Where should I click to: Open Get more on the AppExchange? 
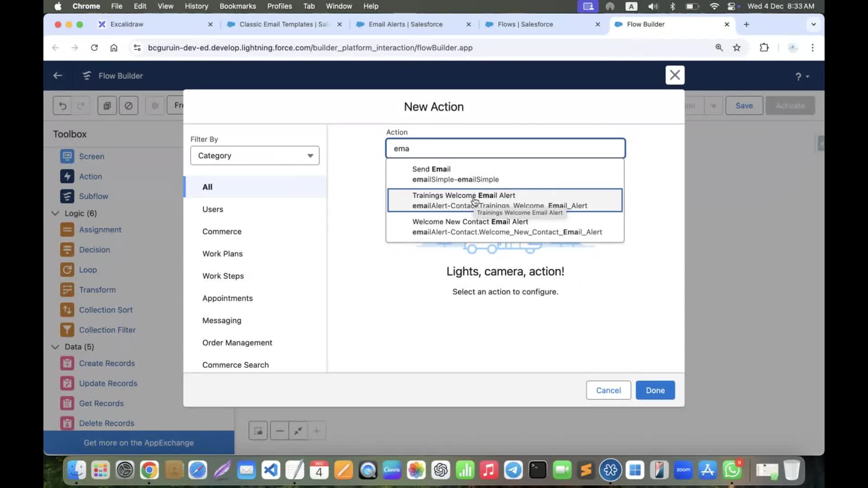[x=139, y=443]
